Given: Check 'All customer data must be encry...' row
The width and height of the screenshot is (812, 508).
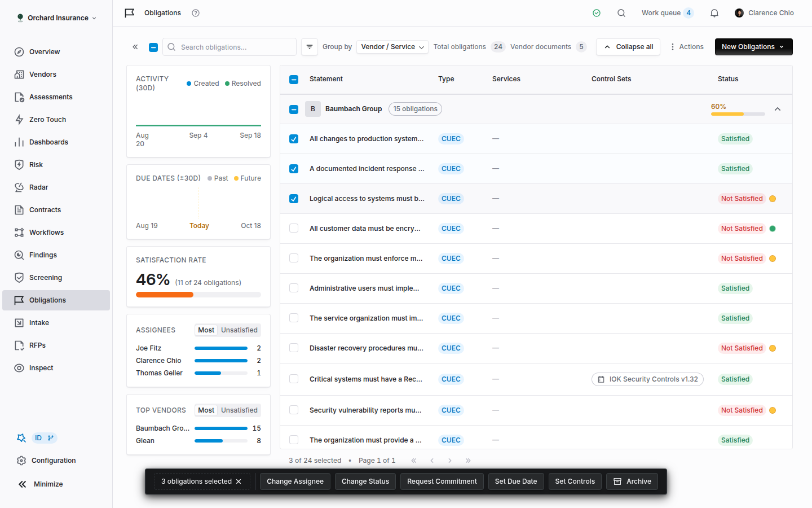Looking at the screenshot, I should (294, 229).
